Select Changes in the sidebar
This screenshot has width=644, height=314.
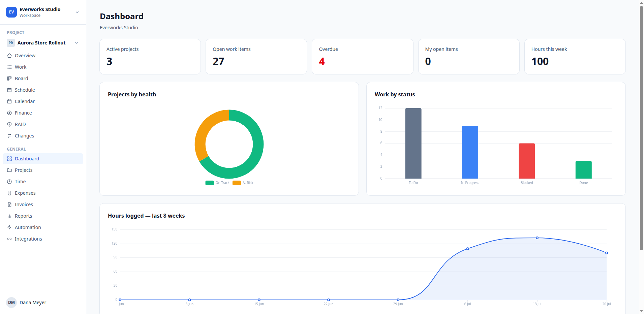tap(43, 136)
